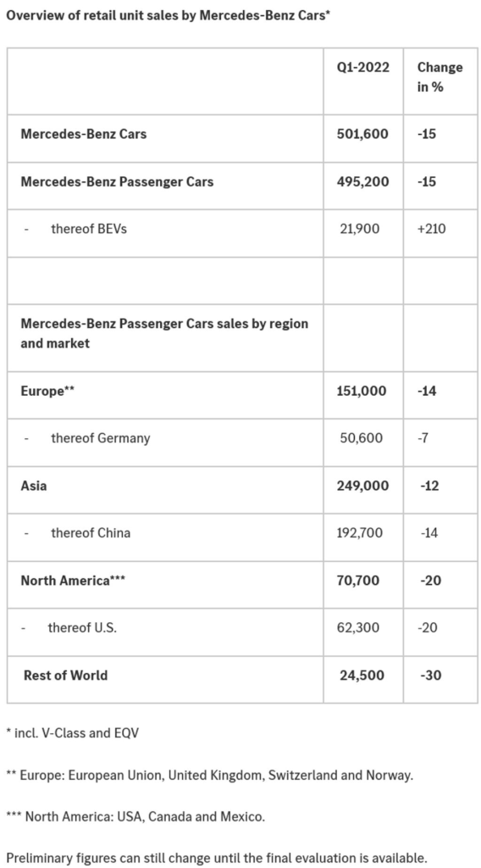The image size is (481, 868).
Task: Click the Europe** row label
Action: [47, 391]
